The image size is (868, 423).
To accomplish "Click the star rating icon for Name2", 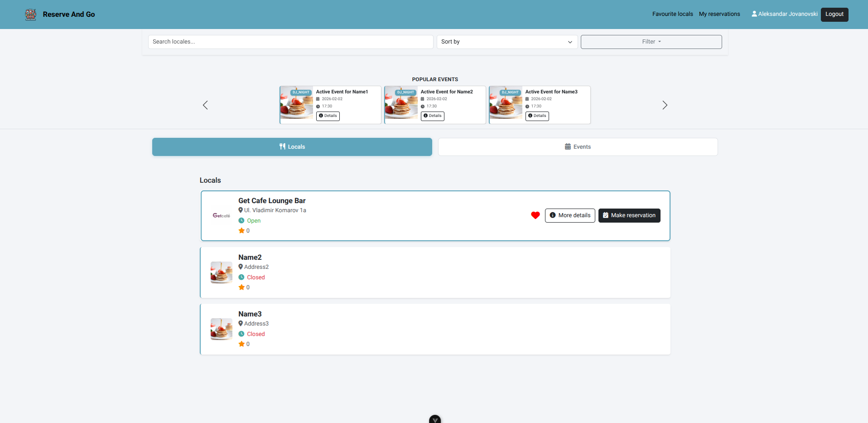I will tap(241, 287).
